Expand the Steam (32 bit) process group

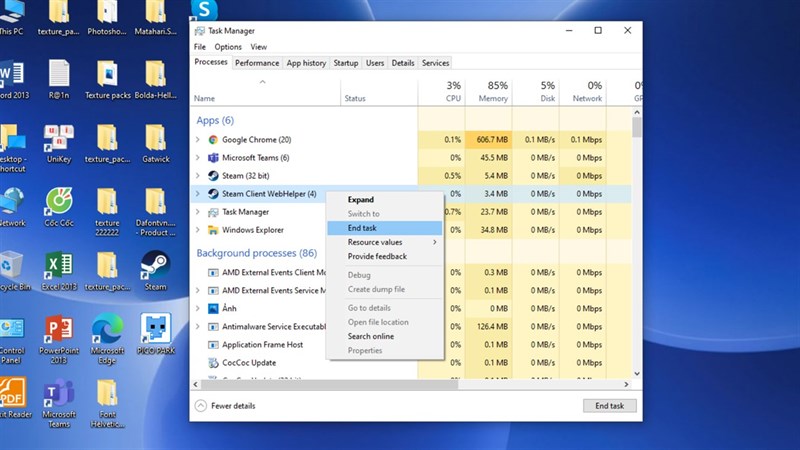pyautogui.click(x=198, y=176)
